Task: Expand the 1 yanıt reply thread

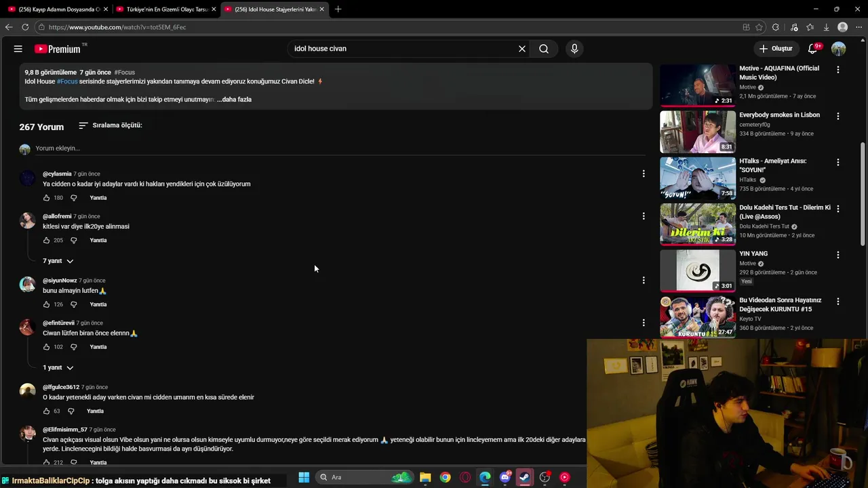Action: click(x=58, y=367)
